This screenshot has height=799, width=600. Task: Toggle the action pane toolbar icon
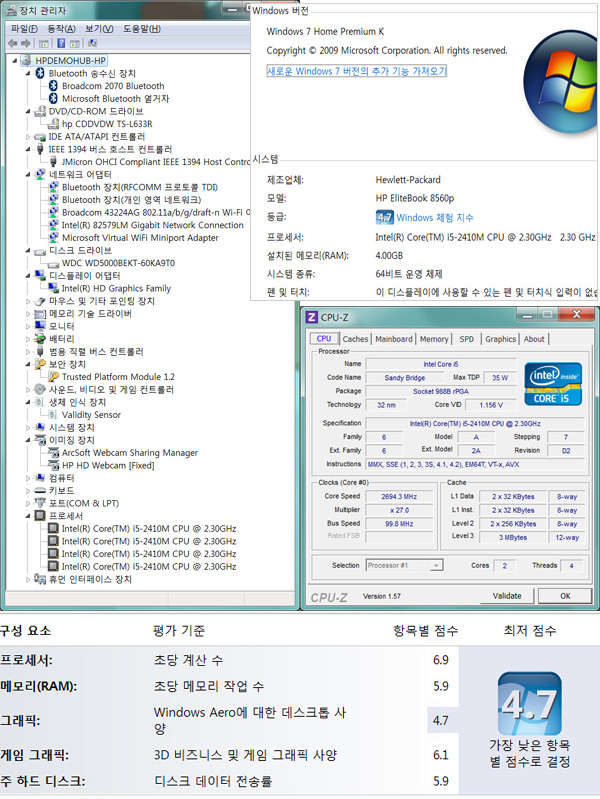click(x=75, y=43)
